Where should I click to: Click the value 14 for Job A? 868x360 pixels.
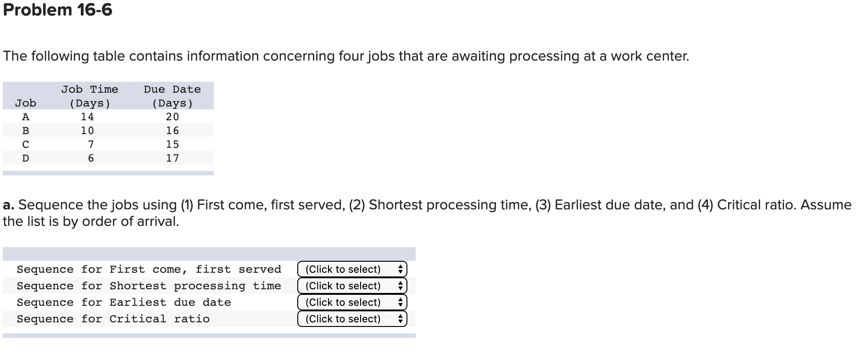86,117
